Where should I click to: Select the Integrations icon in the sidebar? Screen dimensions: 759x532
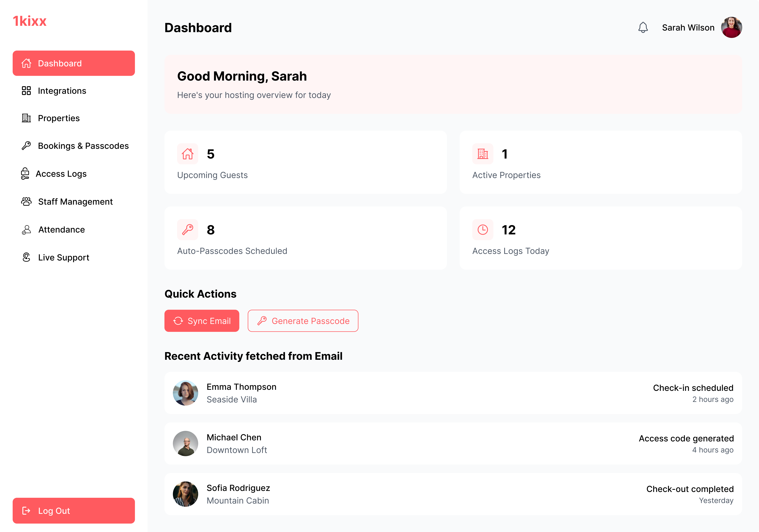pyautogui.click(x=26, y=91)
